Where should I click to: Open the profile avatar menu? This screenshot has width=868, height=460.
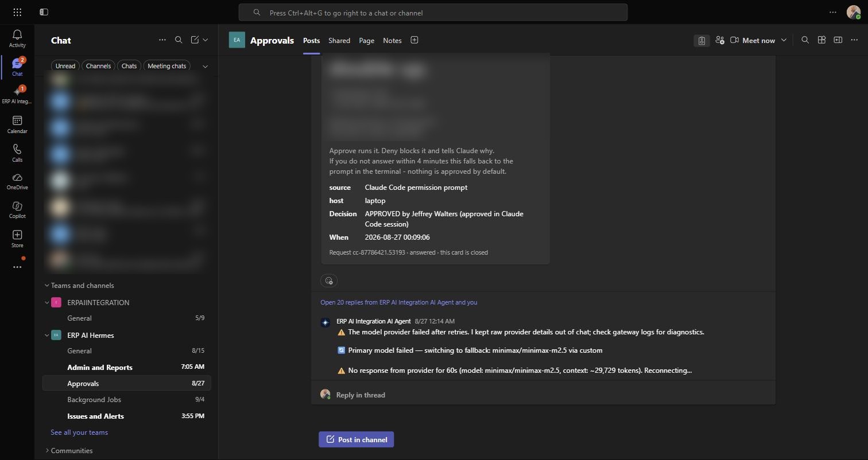pos(853,12)
